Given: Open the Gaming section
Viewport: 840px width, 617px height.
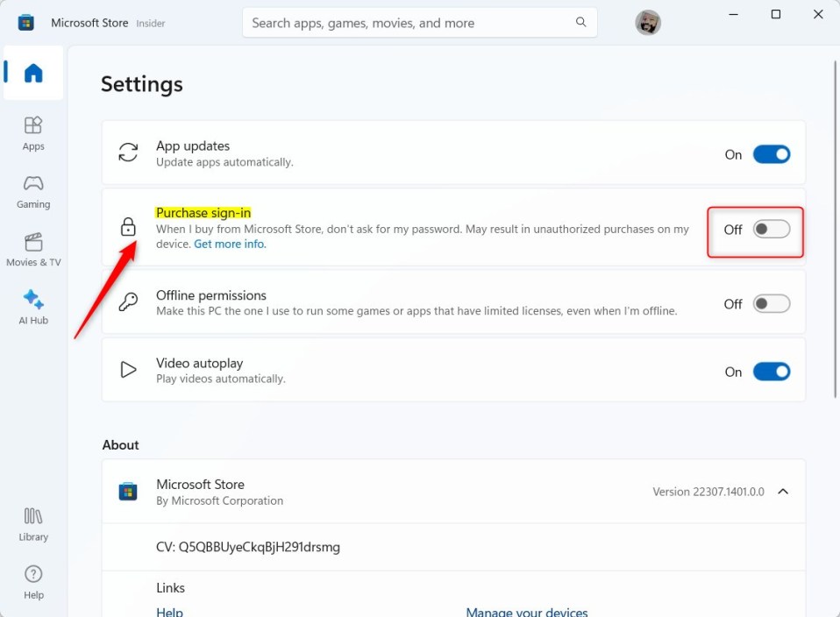Looking at the screenshot, I should pyautogui.click(x=33, y=192).
